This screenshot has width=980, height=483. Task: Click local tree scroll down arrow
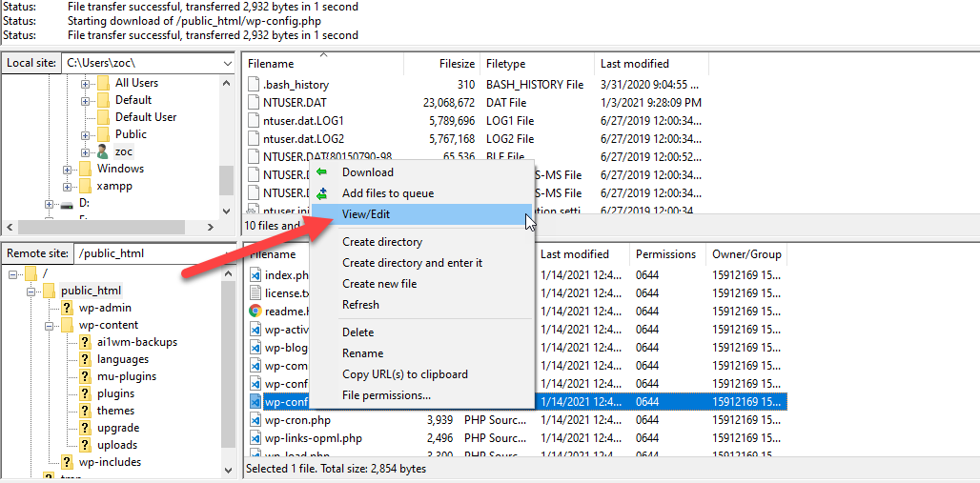point(228,211)
